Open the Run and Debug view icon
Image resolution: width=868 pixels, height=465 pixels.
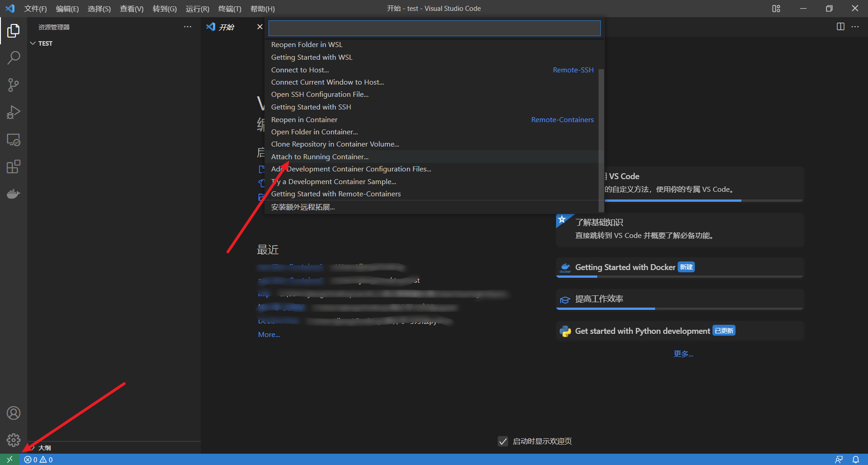coord(14,112)
